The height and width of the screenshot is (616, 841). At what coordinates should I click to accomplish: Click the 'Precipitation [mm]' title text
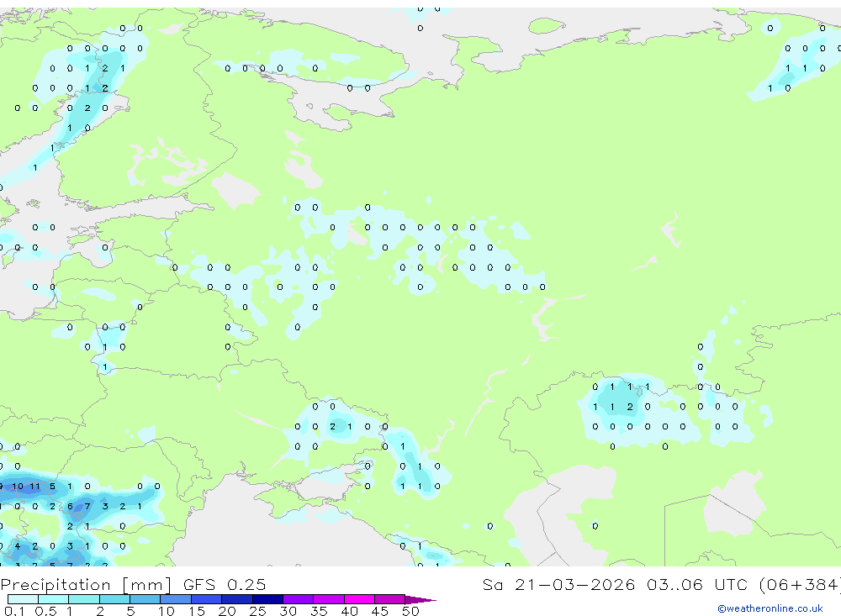[x=86, y=585]
